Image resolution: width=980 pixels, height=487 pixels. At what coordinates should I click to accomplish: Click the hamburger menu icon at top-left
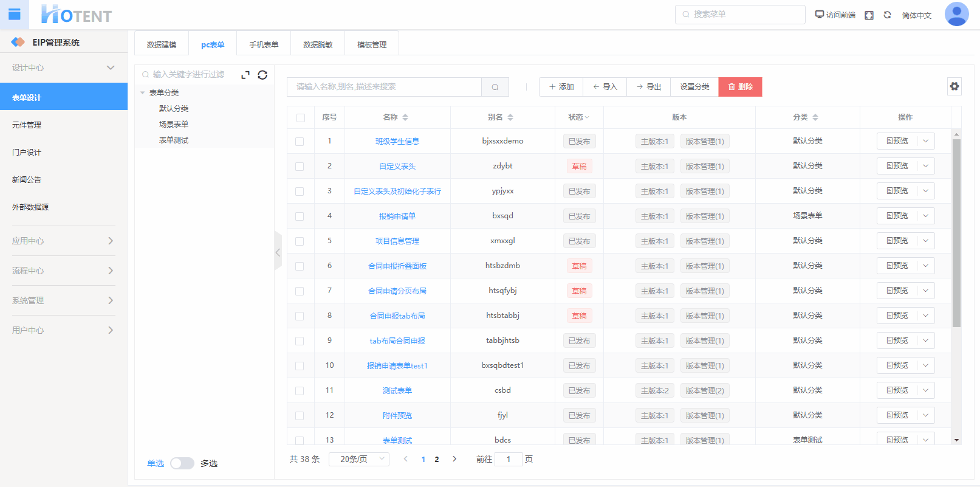click(x=14, y=15)
